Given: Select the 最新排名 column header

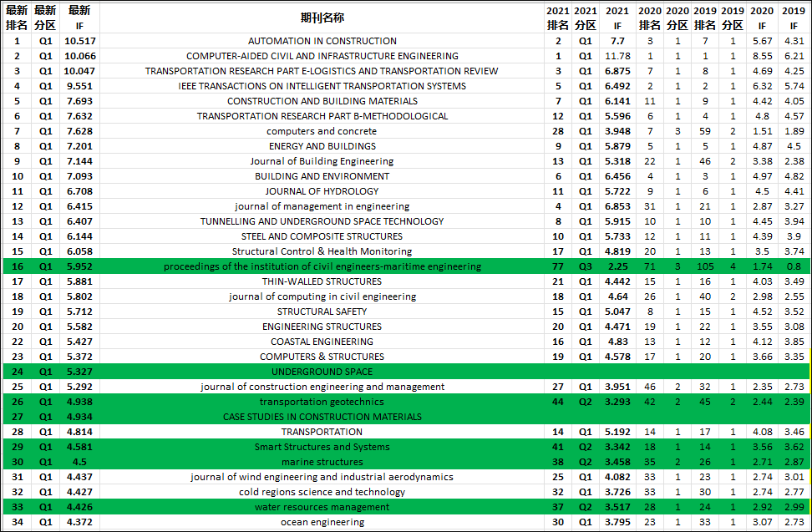Looking at the screenshot, I should (x=17, y=18).
